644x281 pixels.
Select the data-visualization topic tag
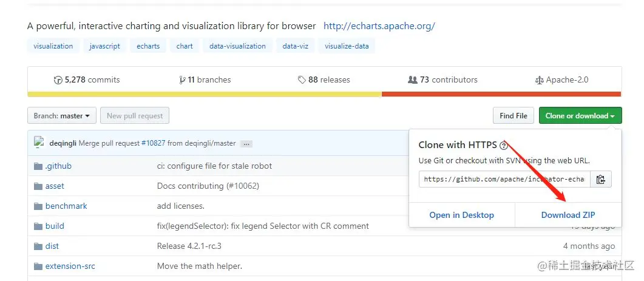pyautogui.click(x=237, y=46)
